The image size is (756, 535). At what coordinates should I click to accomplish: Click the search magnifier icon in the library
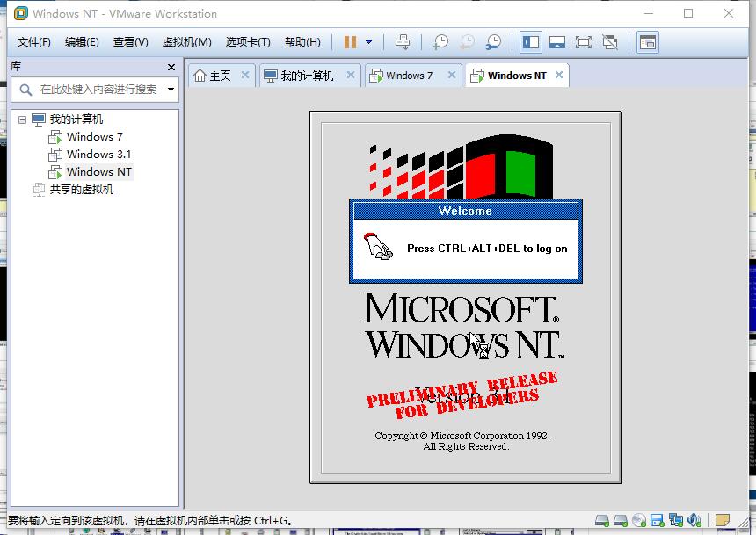click(x=25, y=90)
